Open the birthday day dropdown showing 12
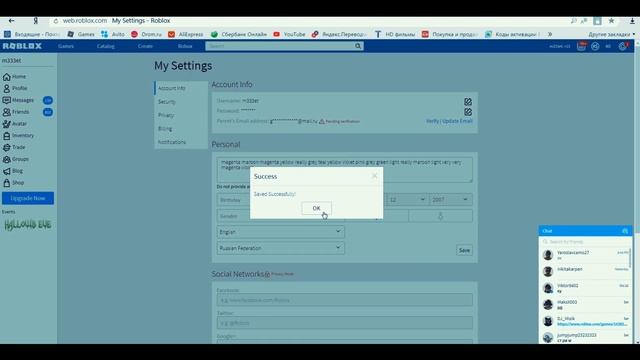 tap(407, 200)
